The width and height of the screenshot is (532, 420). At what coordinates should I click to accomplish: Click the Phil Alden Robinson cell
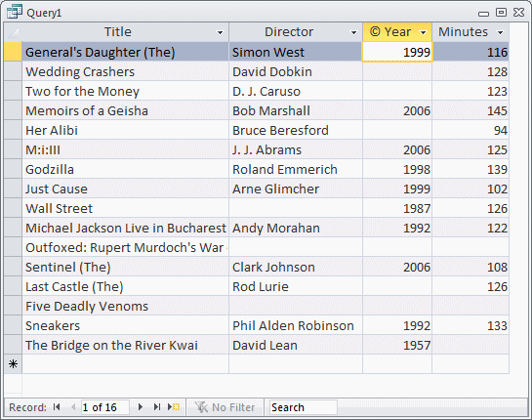coord(296,325)
